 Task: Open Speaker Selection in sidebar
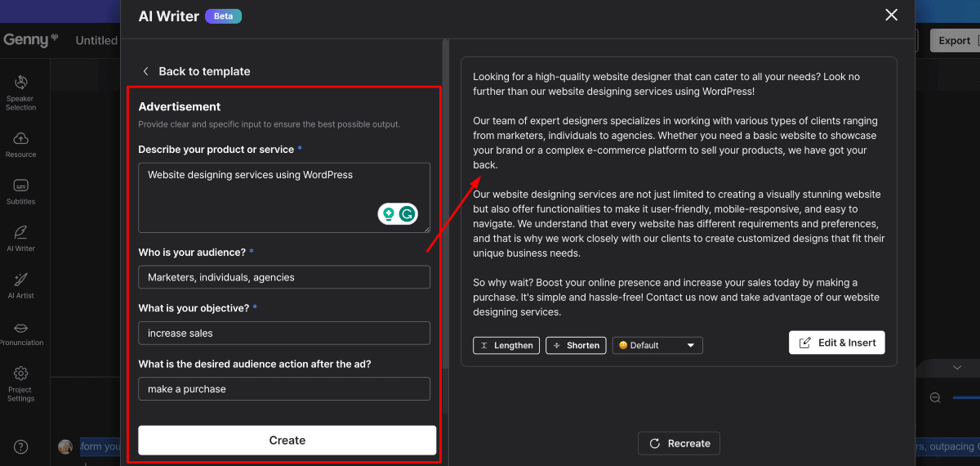[21, 91]
